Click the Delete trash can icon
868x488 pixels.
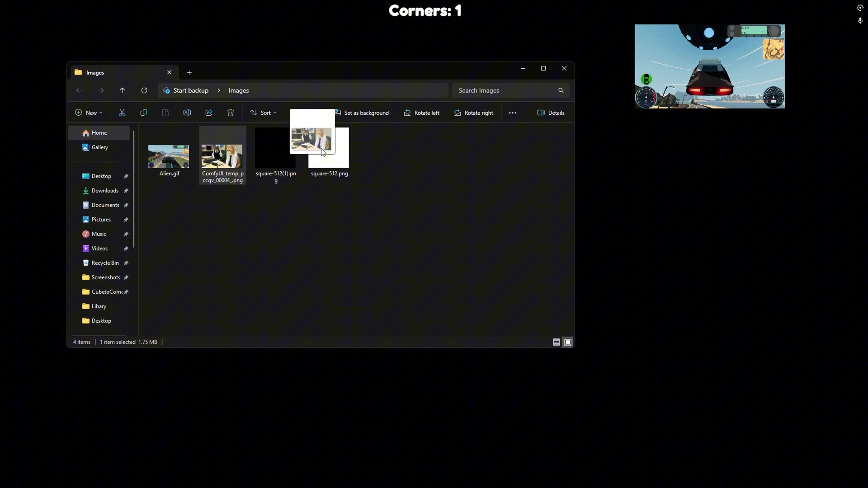pyautogui.click(x=231, y=113)
